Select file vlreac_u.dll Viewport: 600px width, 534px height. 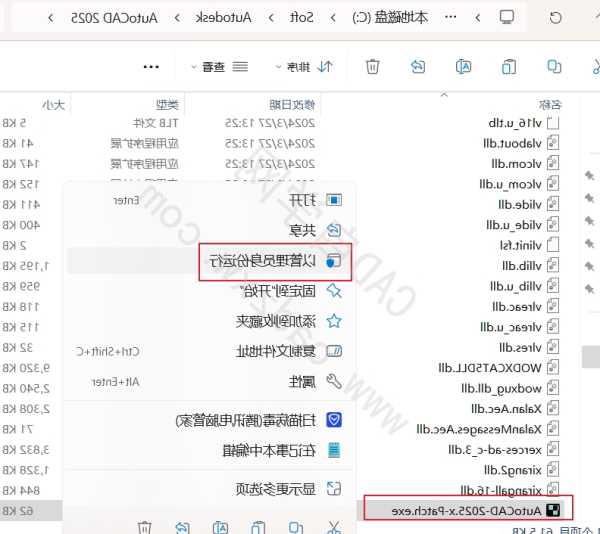pyautogui.click(x=510, y=327)
